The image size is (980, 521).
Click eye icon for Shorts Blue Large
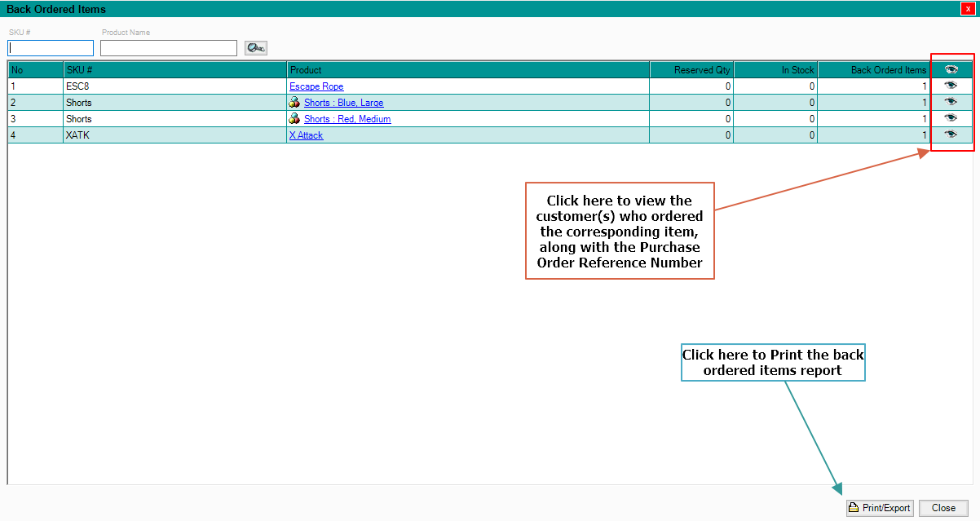point(951,102)
